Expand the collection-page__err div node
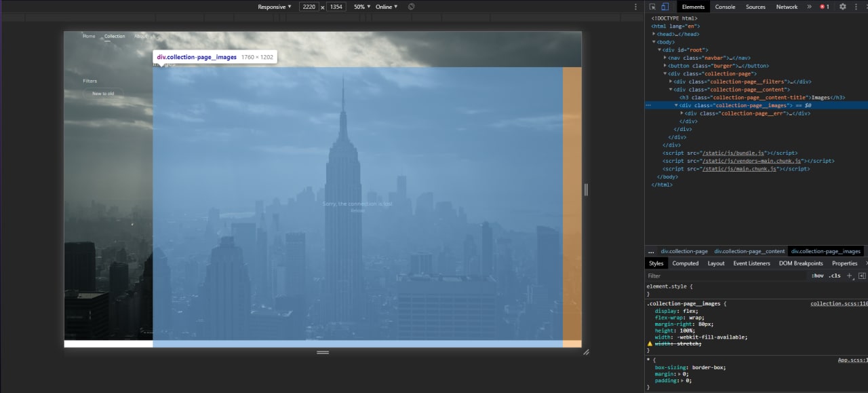The width and height of the screenshot is (868, 393). [682, 113]
